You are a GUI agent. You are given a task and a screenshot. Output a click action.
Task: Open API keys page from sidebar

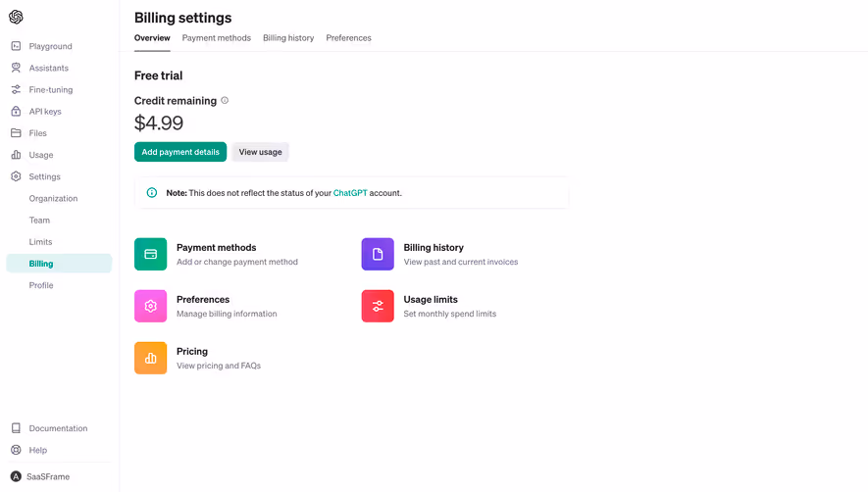coord(45,112)
